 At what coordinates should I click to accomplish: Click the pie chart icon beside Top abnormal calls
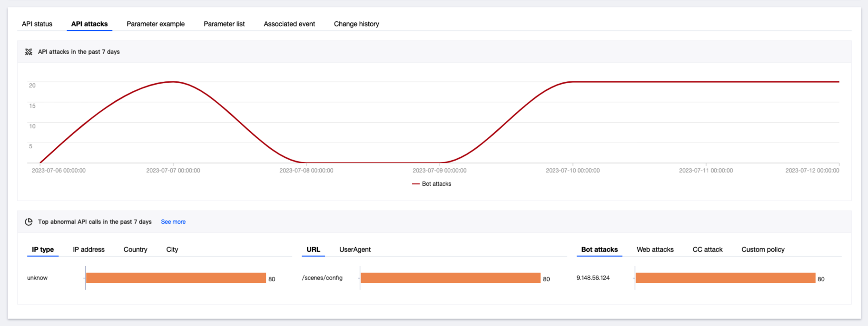(x=29, y=222)
